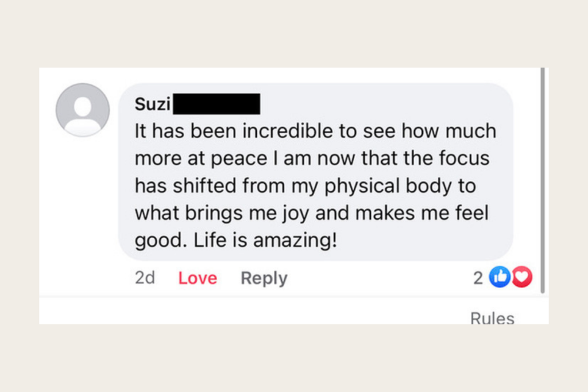Click the line starting 'It has been incredible'

point(315,131)
